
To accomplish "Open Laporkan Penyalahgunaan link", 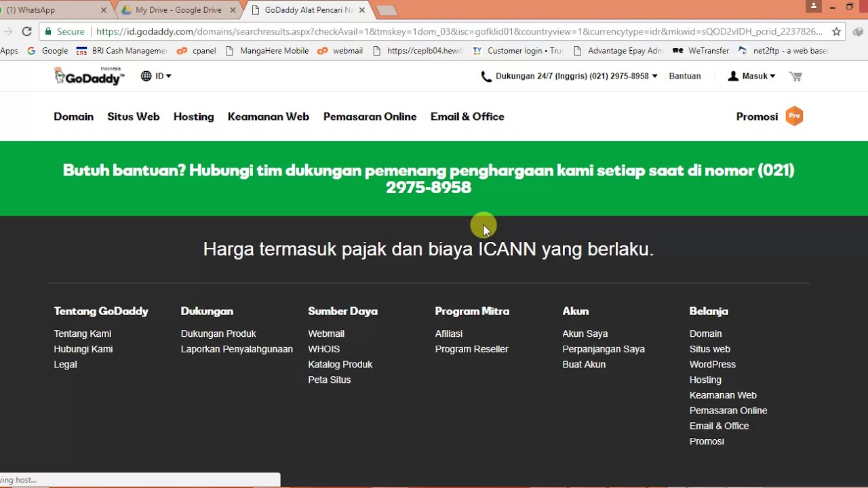I will 237,349.
